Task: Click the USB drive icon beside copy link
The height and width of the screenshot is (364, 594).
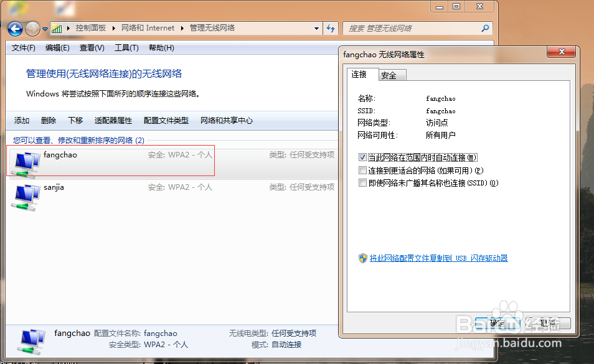Action: coord(362,258)
